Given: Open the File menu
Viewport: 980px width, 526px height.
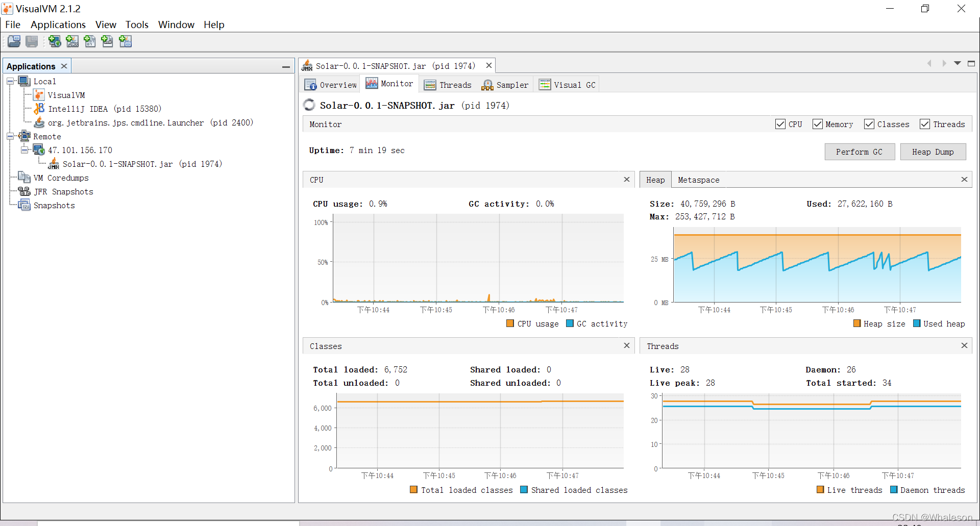Looking at the screenshot, I should point(13,24).
